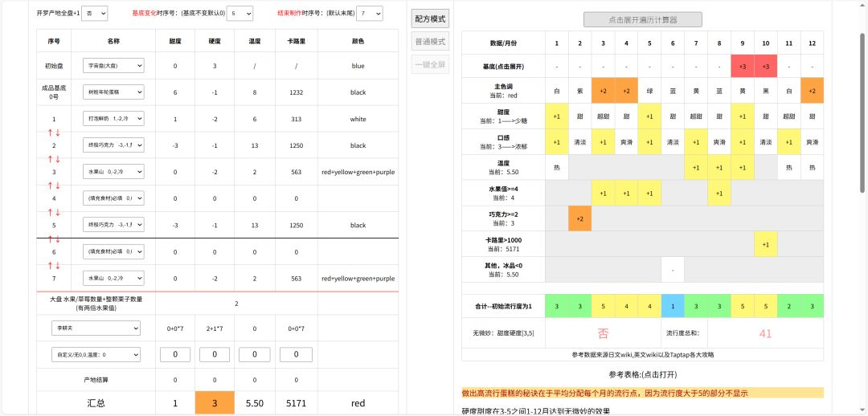Toggle 一键全屏 fullscreen
This screenshot has height=416, width=868.
click(430, 64)
